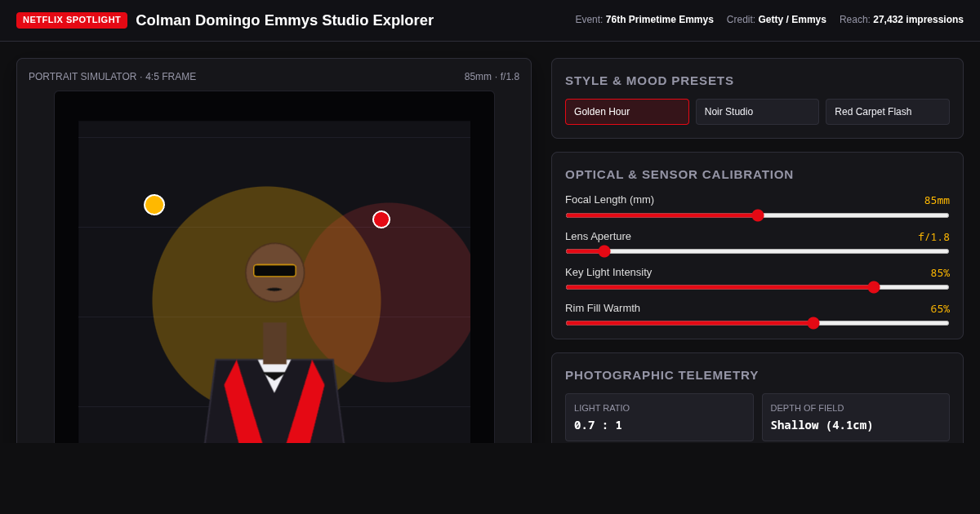The height and width of the screenshot is (514, 980).
Task: Click the 85mm focal length value
Action: pyautogui.click(x=937, y=201)
